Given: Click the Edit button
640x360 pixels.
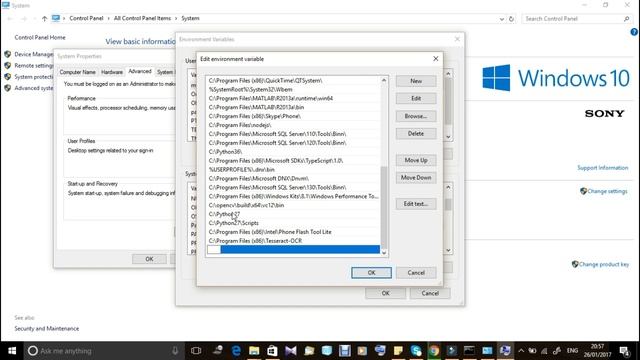Looking at the screenshot, I should click(x=416, y=98).
